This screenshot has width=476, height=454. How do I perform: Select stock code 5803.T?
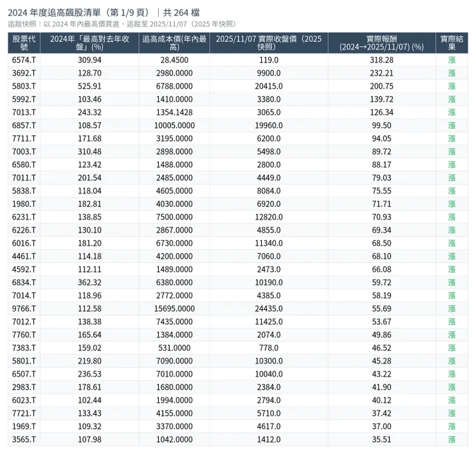click(x=24, y=86)
